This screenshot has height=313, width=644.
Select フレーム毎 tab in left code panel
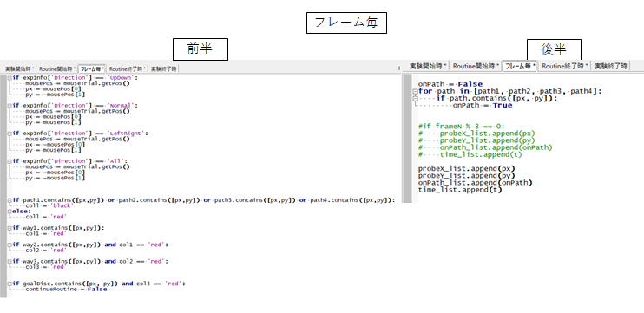coord(92,68)
